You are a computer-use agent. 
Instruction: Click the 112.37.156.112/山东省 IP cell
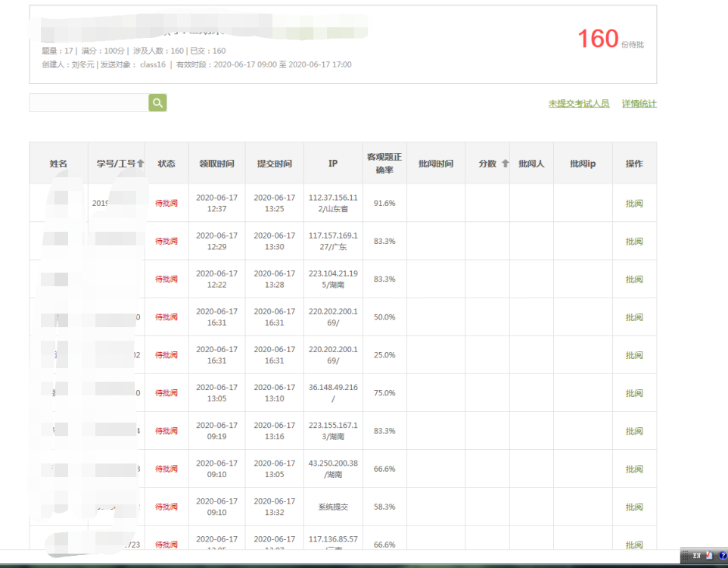[333, 203]
